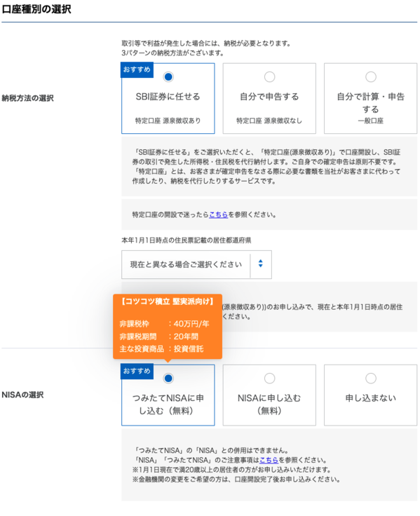Click the 本年1月1日時点の住民票記載の居住都道府県 label
The image size is (420, 516).
[187, 240]
